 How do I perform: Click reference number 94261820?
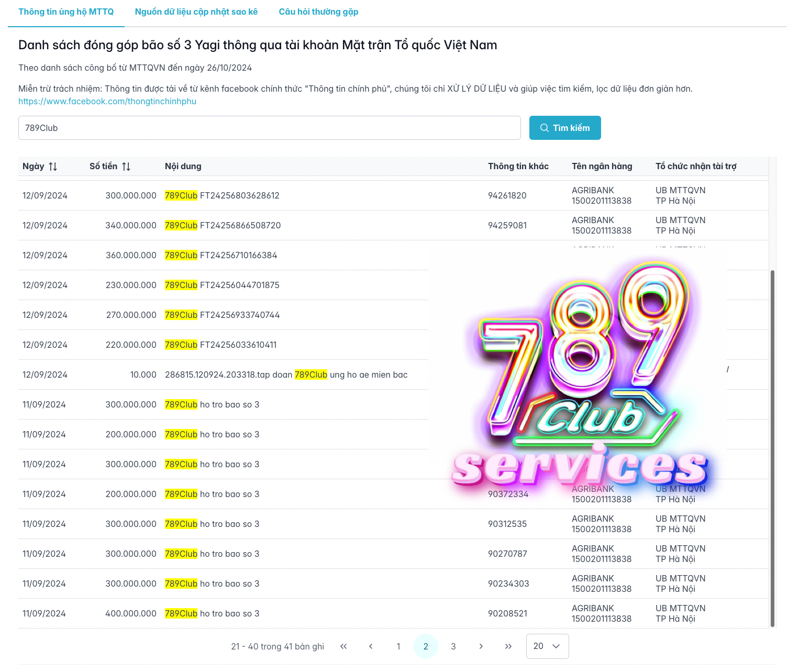coord(507,195)
